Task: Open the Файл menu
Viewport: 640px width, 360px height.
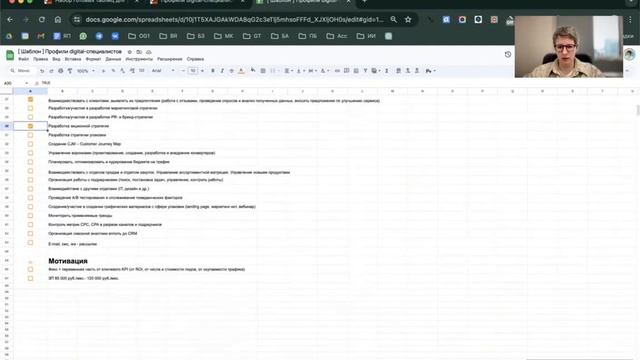Action: (x=24, y=59)
